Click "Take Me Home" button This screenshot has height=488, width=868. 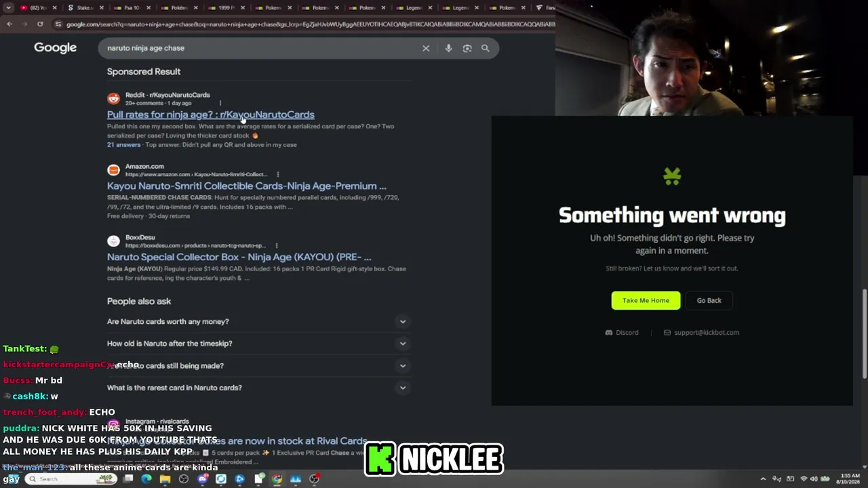[x=646, y=300]
